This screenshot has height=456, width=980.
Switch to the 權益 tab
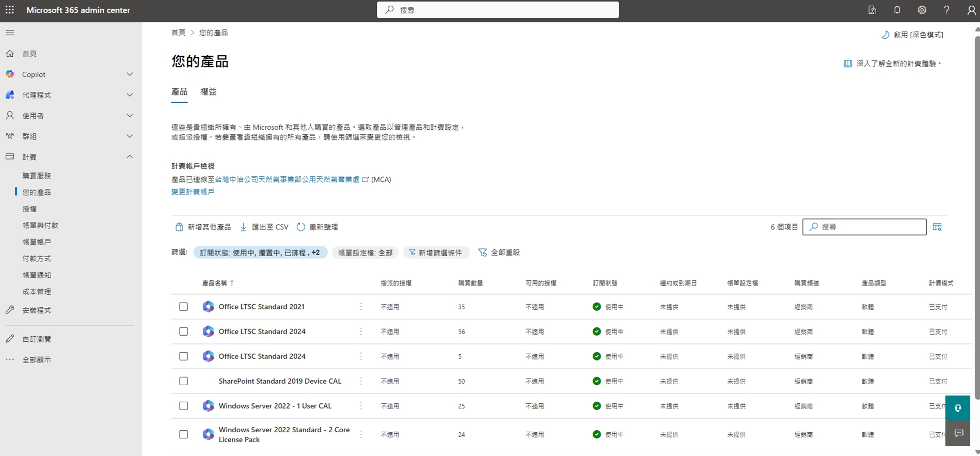tap(209, 92)
